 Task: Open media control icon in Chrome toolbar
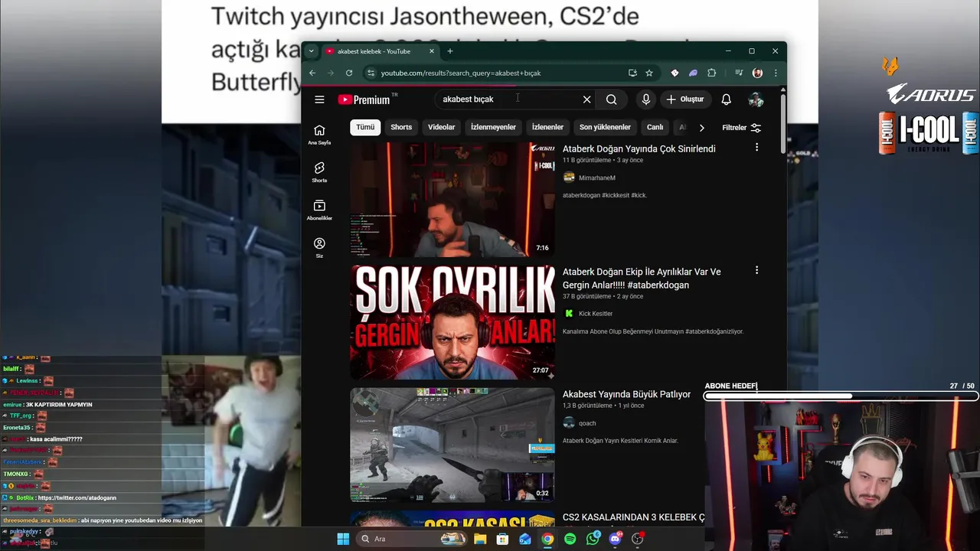[739, 73]
